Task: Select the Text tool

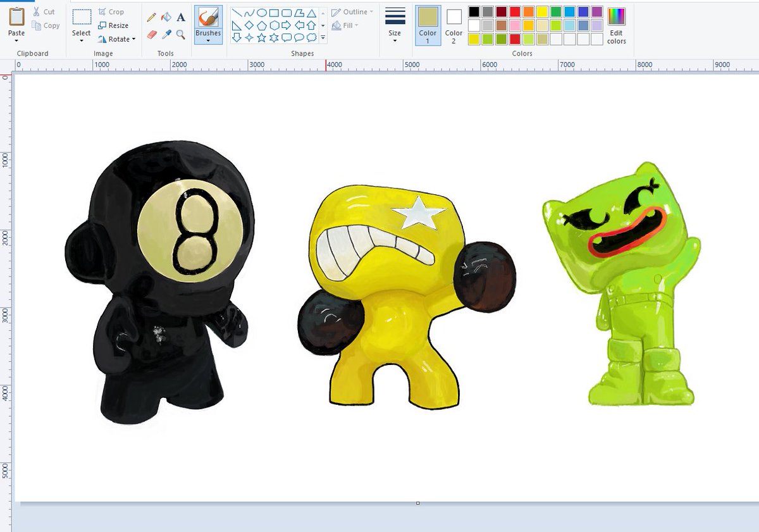Action: [x=181, y=17]
